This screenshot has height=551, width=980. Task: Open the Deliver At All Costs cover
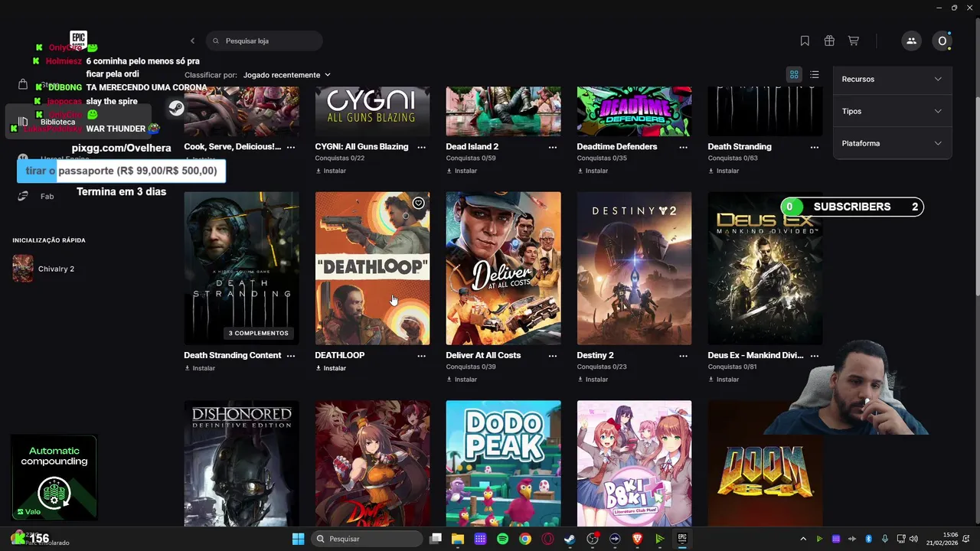[x=503, y=269]
